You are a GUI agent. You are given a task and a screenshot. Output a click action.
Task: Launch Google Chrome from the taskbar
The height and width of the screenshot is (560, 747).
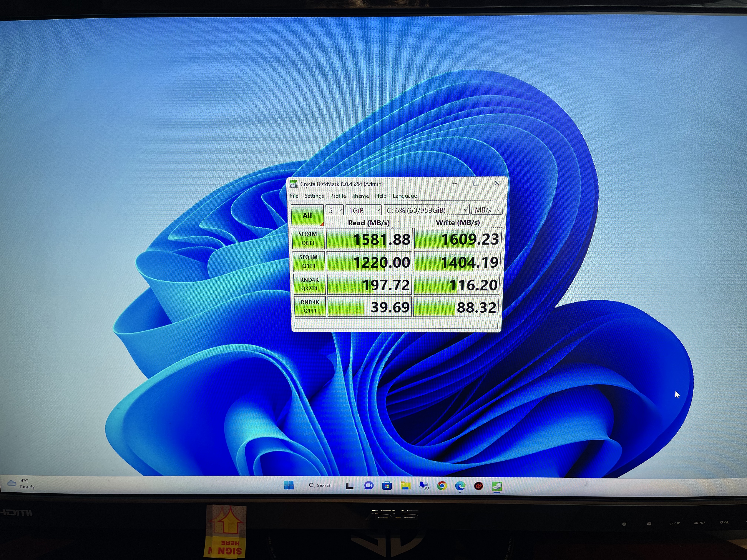442,486
